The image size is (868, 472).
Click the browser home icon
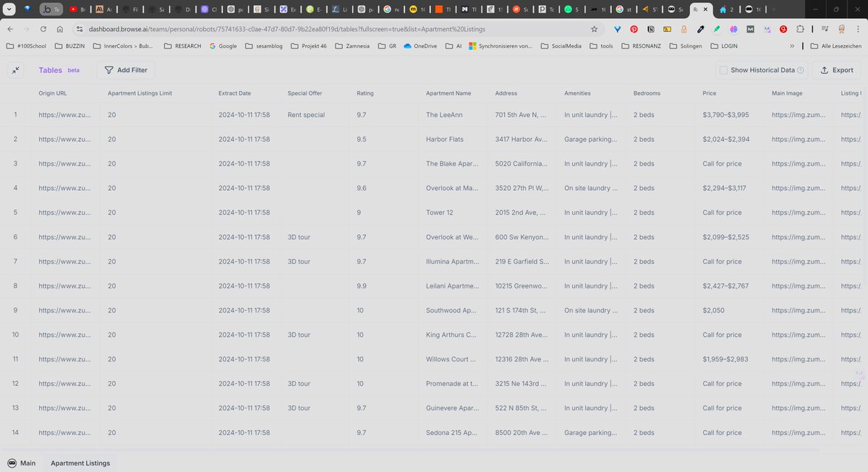click(59, 29)
